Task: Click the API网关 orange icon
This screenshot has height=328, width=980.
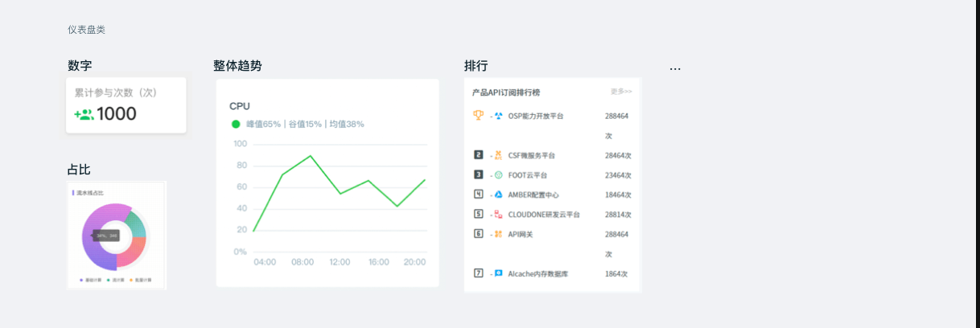Action: (499, 234)
